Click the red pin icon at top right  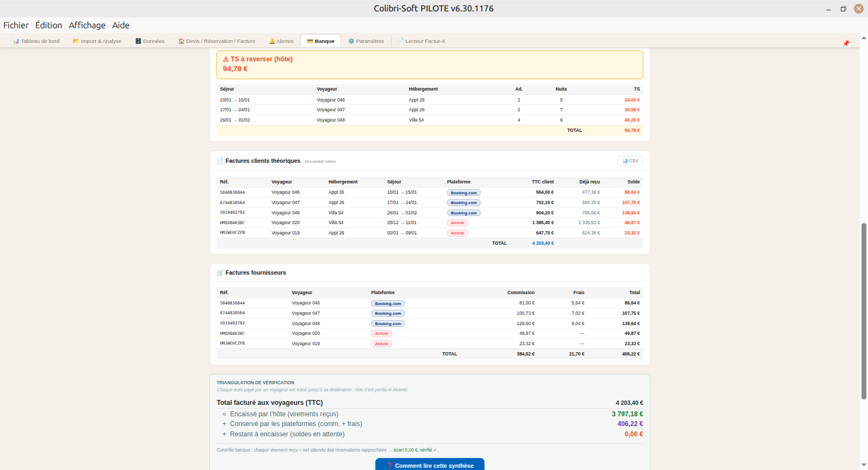point(846,43)
